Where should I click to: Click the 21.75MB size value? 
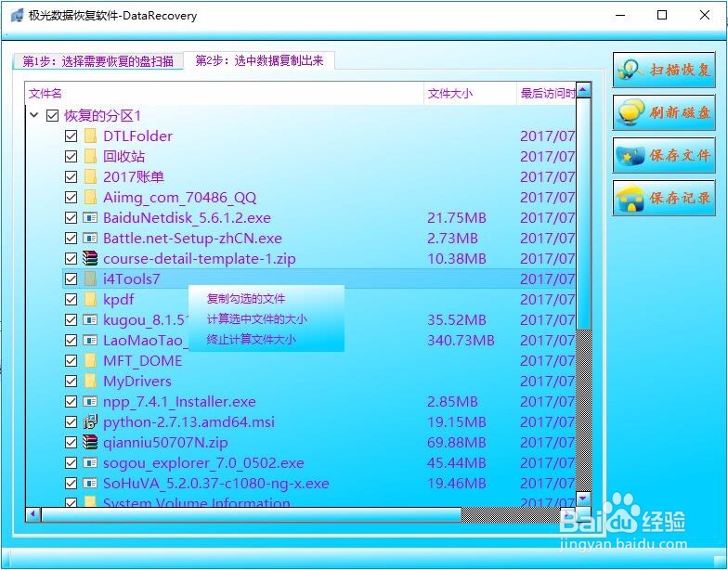click(457, 217)
